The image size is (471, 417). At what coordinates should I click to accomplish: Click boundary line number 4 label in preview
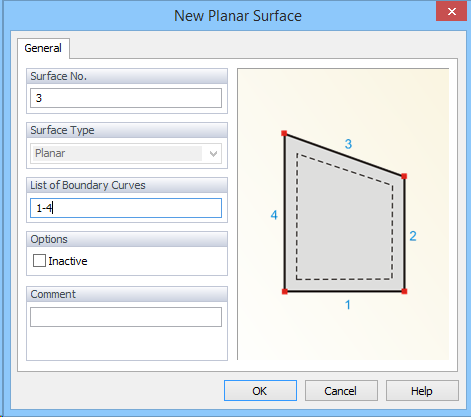pos(274,215)
